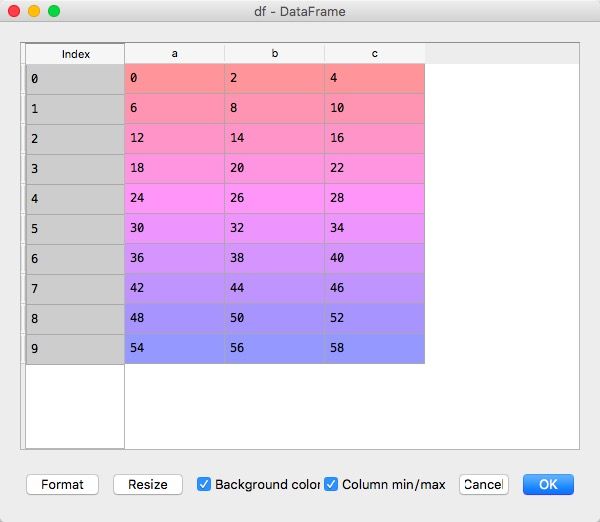Click the cell with value 52
Screen dimensions: 600x522
pyautogui.click(x=375, y=318)
